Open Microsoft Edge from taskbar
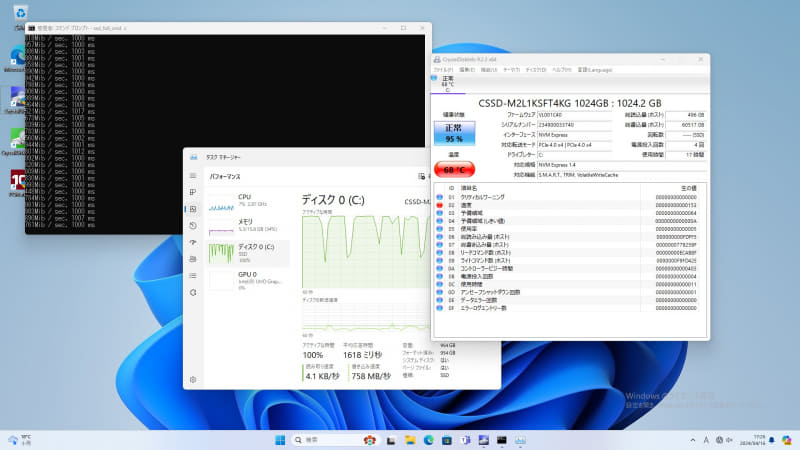This screenshot has width=800, height=450. point(428,440)
